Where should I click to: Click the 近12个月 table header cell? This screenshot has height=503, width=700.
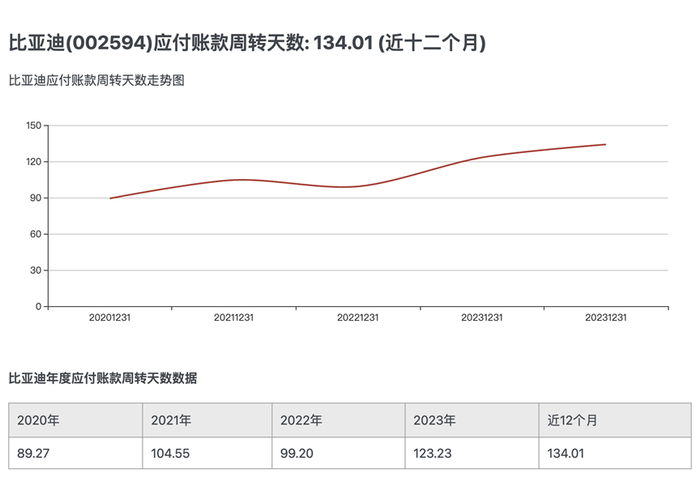point(615,420)
